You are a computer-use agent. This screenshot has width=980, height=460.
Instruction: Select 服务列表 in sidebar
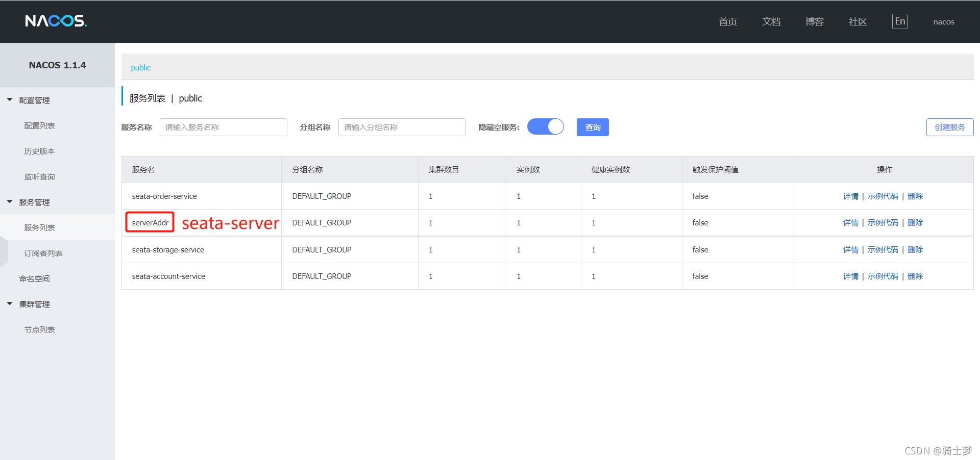[x=39, y=227]
